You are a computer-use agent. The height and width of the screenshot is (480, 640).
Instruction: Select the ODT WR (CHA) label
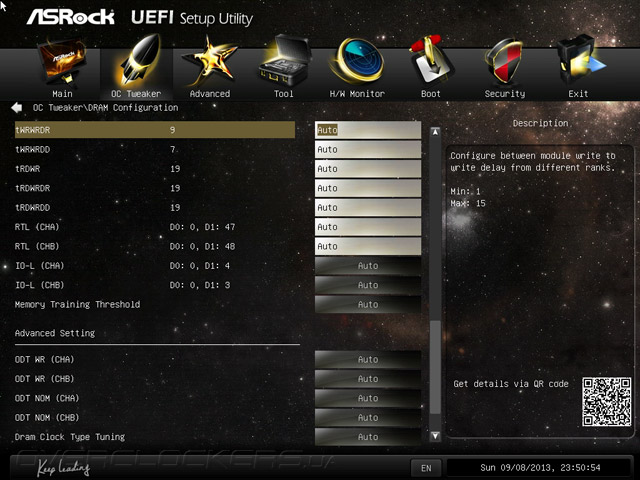[x=44, y=360]
